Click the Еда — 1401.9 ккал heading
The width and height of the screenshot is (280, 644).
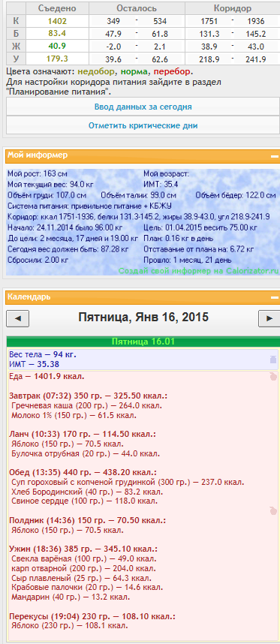click(47, 376)
